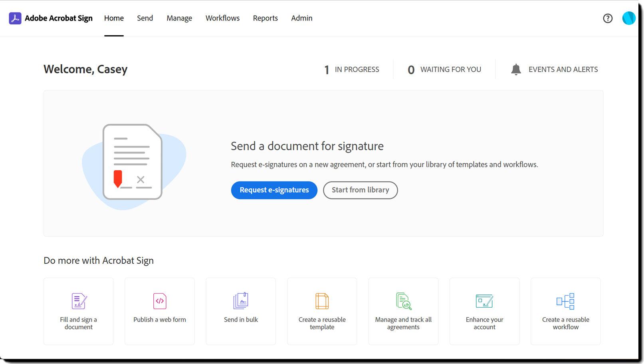View the In Progress agreements count

[x=351, y=69]
